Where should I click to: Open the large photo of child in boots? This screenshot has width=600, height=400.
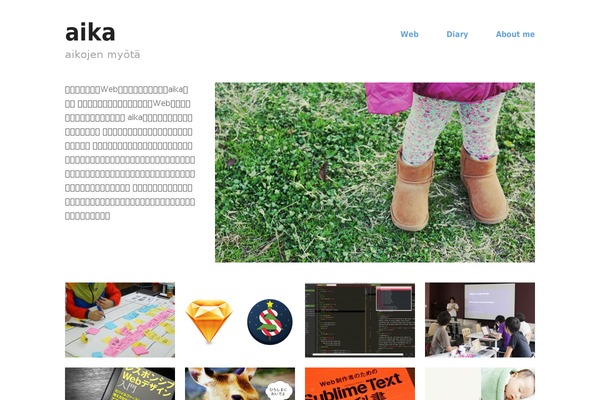click(x=375, y=172)
